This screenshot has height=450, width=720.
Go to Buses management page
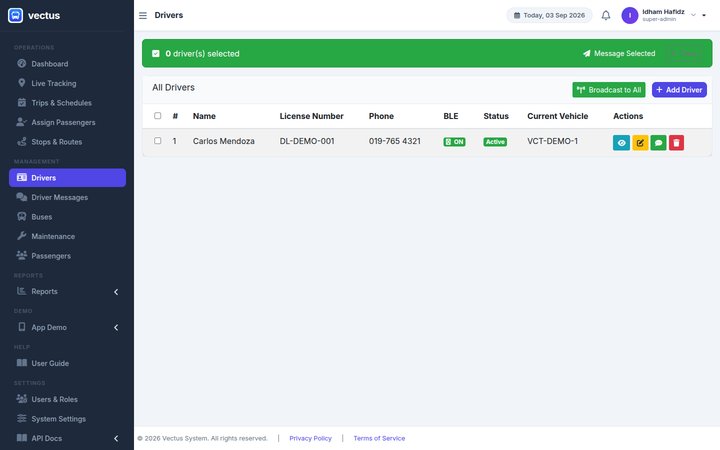click(67, 217)
